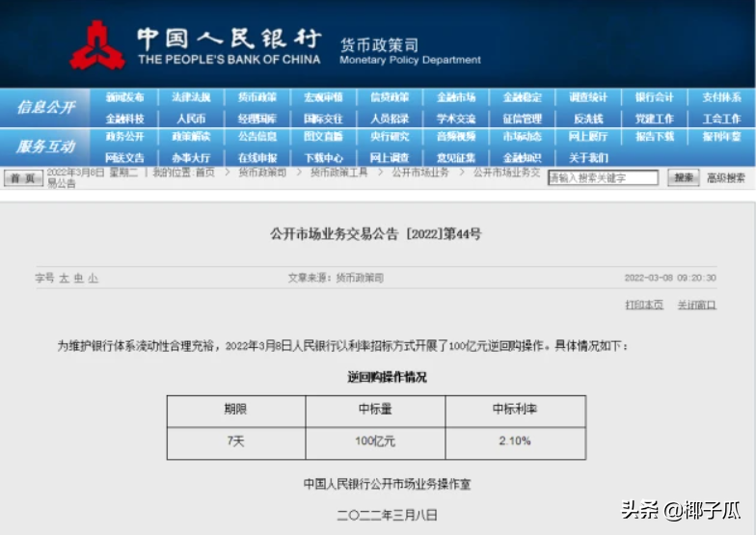
Task: Open the 网上调查 navigation link
Action: tap(390, 158)
